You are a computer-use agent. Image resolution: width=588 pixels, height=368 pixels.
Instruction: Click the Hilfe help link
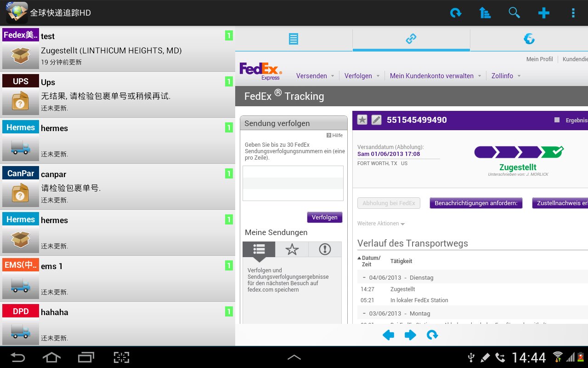click(335, 135)
